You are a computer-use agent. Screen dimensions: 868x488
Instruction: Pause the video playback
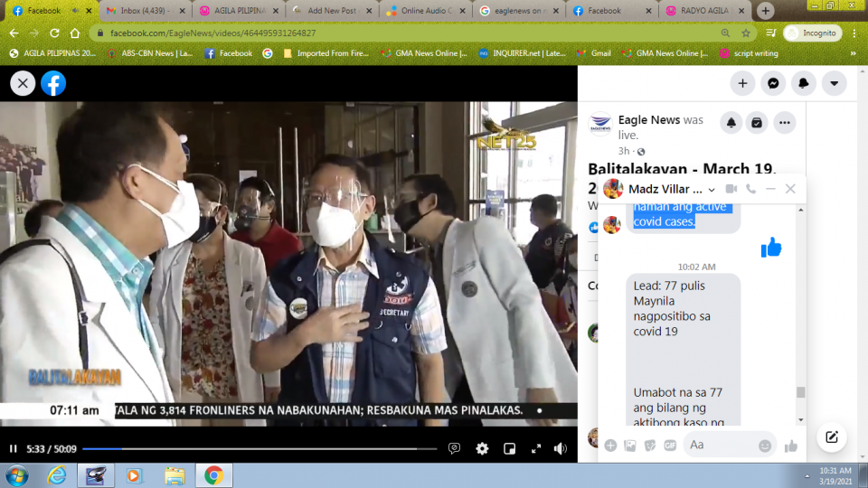[14, 448]
